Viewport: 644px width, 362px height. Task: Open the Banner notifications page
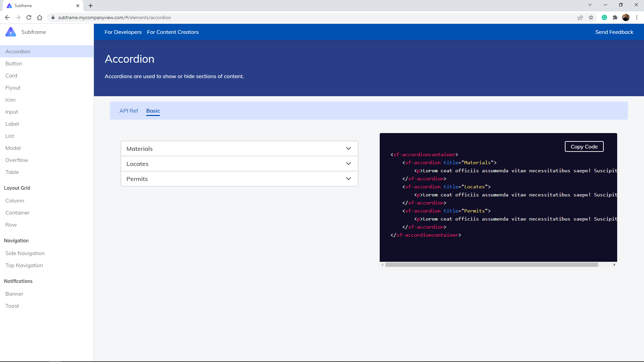point(14,294)
